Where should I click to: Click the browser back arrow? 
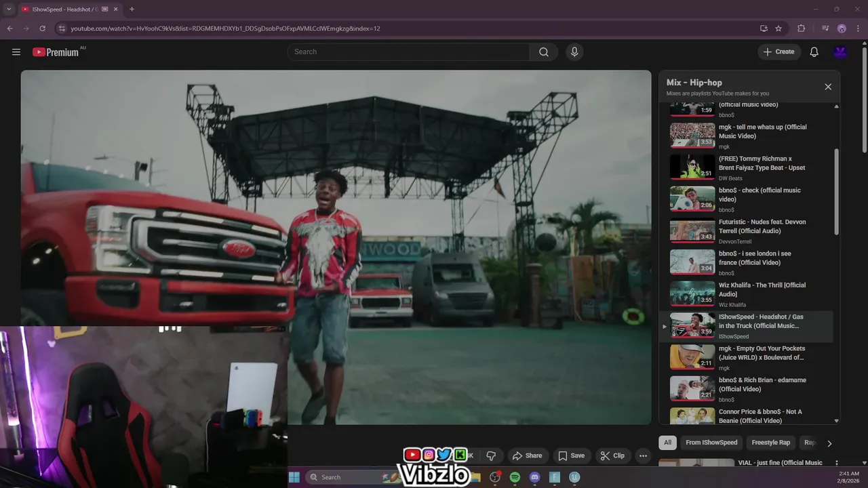[x=9, y=28]
